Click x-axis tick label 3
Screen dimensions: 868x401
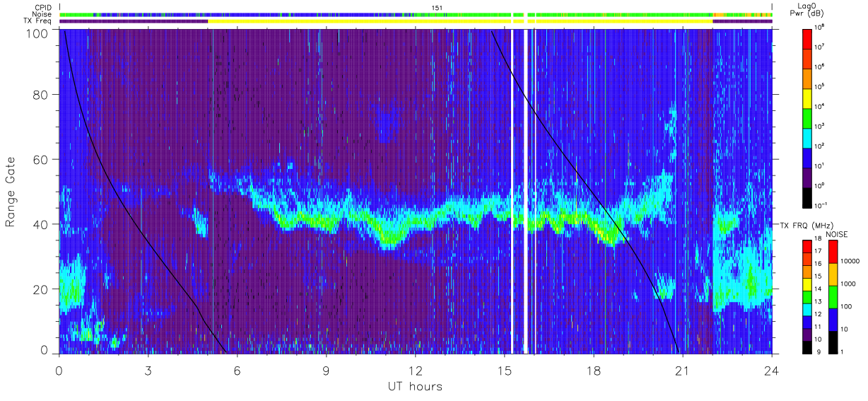[148, 370]
